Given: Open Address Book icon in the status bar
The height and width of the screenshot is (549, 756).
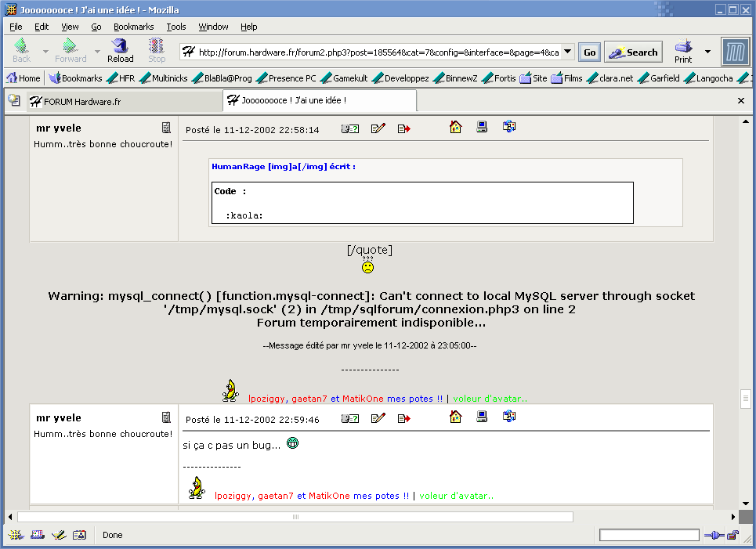Looking at the screenshot, I should point(79,535).
